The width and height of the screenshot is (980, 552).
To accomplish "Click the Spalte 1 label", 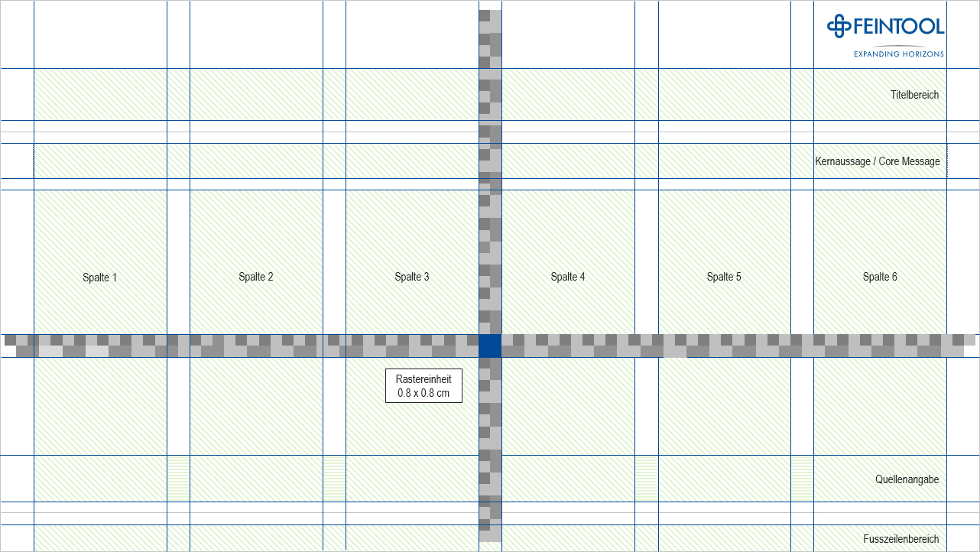I will coord(100,278).
